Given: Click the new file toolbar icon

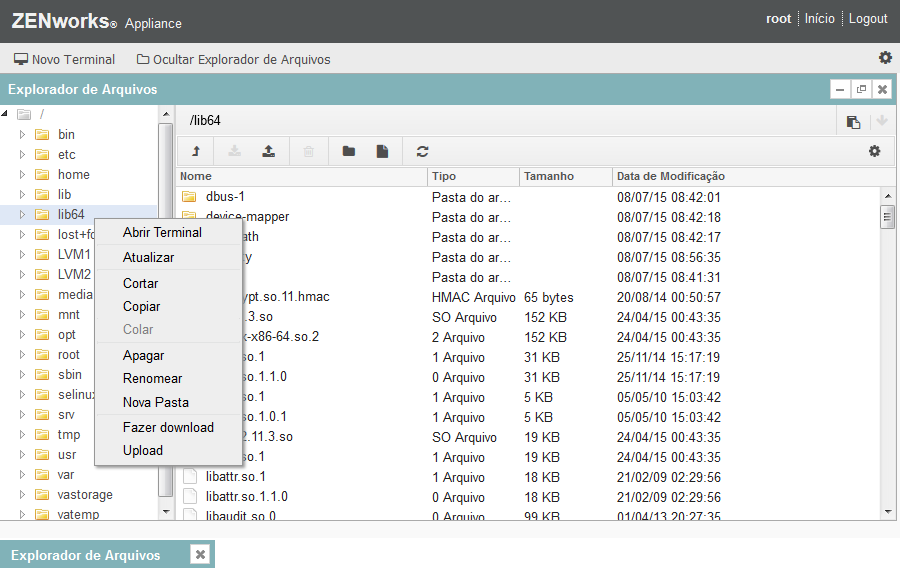Looking at the screenshot, I should click(382, 151).
